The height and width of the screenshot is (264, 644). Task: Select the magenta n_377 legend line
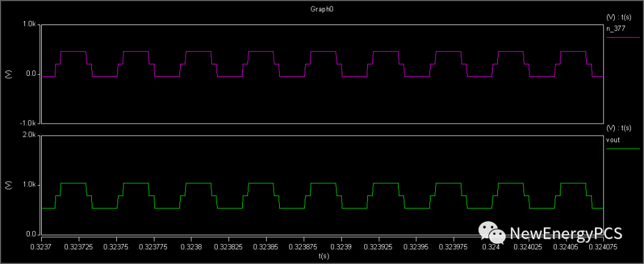(x=623, y=37)
